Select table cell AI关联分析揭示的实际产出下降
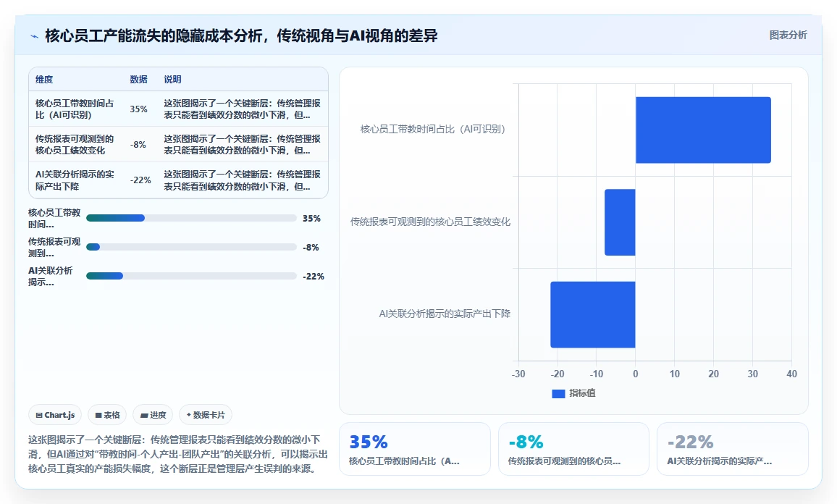 75,180
